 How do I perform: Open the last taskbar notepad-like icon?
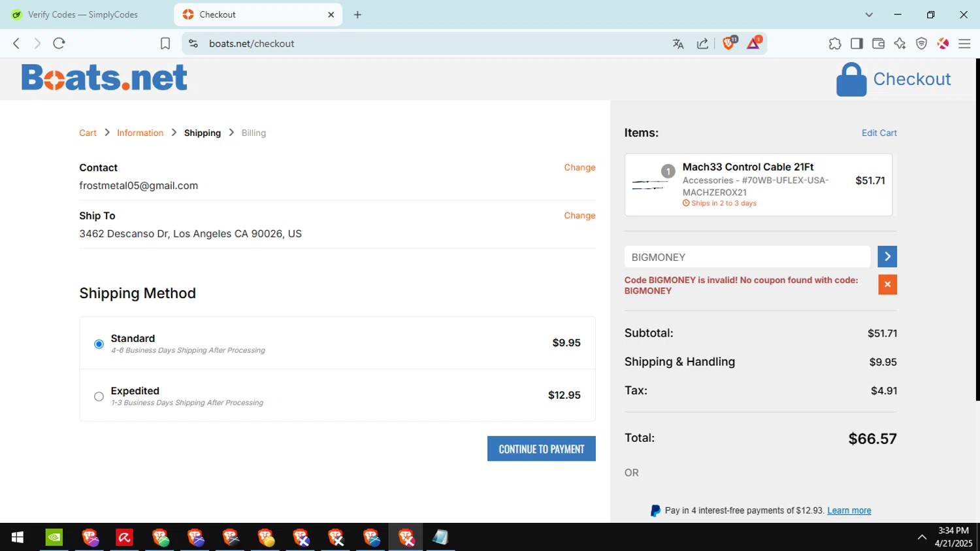pyautogui.click(x=440, y=537)
